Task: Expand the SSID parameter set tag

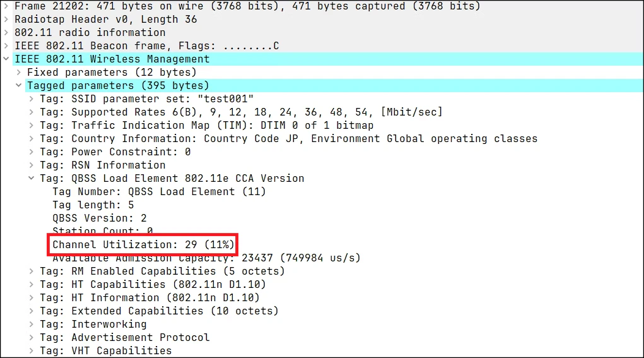Action: tap(31, 98)
